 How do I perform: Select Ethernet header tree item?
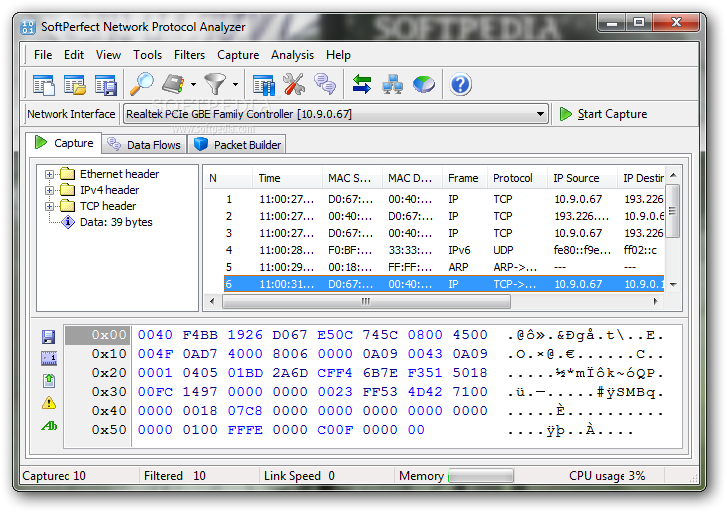119,174
